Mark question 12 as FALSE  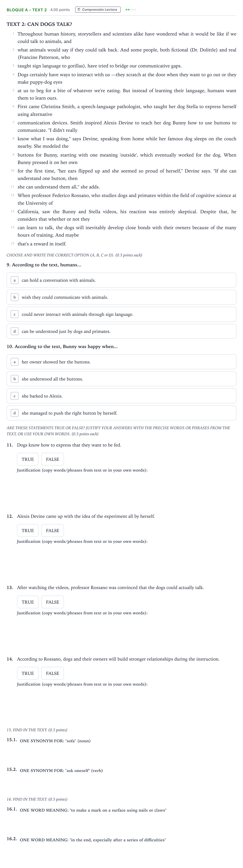53,530
